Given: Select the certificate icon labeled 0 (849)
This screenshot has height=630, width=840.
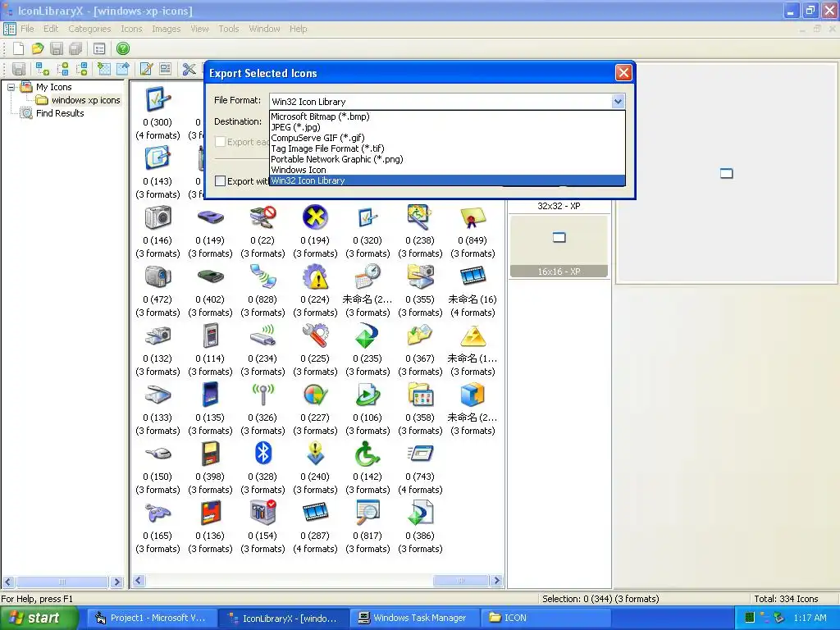Looking at the screenshot, I should pyautogui.click(x=472, y=217).
